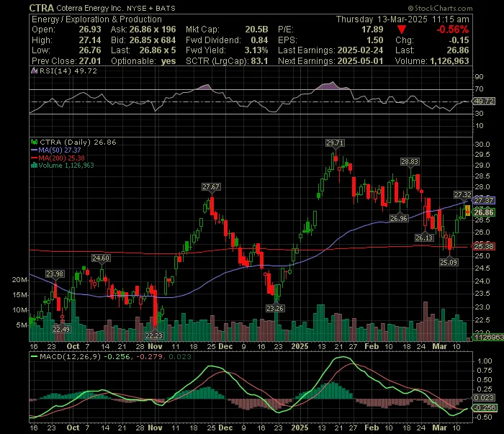
Task: Click the 1.00 level on the MACD axis
Action: 485,361
